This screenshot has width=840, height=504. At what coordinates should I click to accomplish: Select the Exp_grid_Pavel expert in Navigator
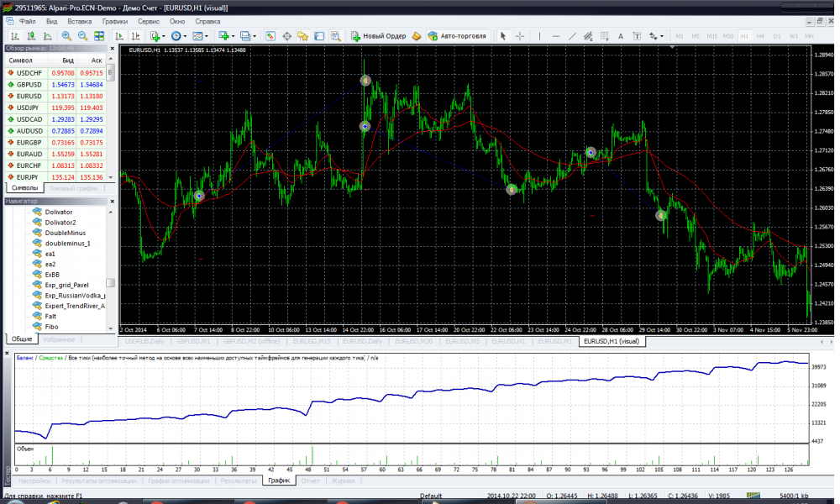point(66,285)
